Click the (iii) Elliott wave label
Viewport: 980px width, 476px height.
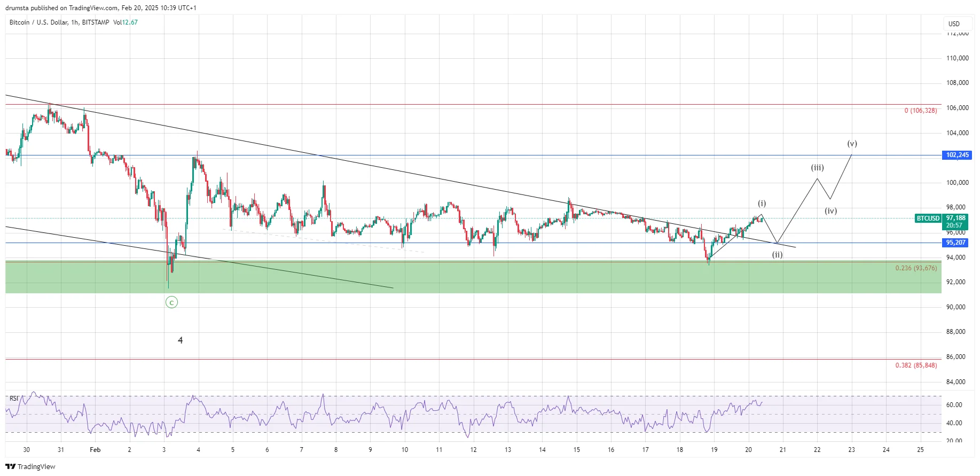pyautogui.click(x=817, y=168)
